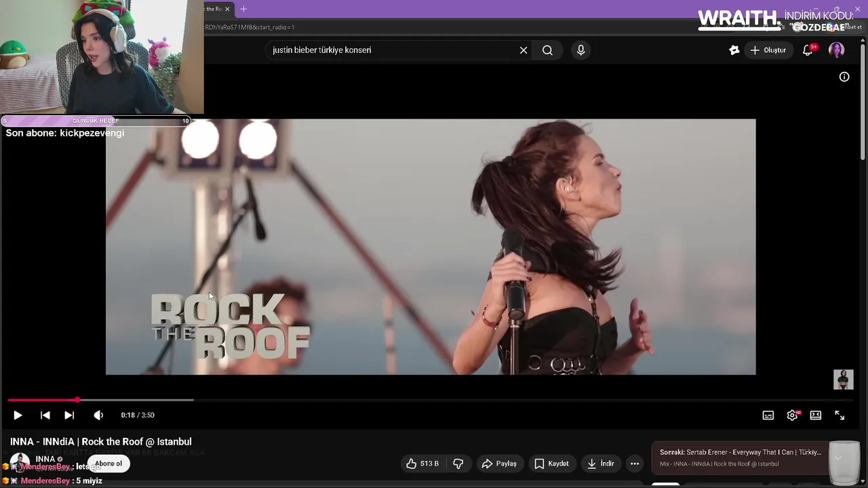
Task: Save video with Kaydet button
Action: pyautogui.click(x=551, y=464)
